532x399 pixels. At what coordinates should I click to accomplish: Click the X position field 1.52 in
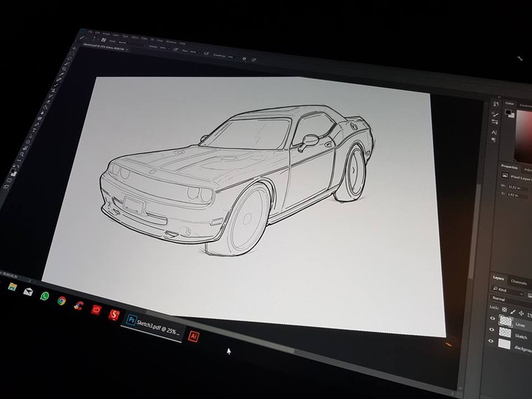pyautogui.click(x=517, y=196)
